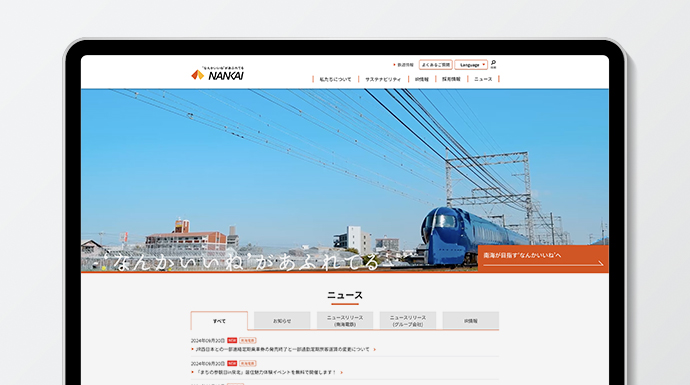
Task: Open the Language dropdown
Action: [471, 65]
